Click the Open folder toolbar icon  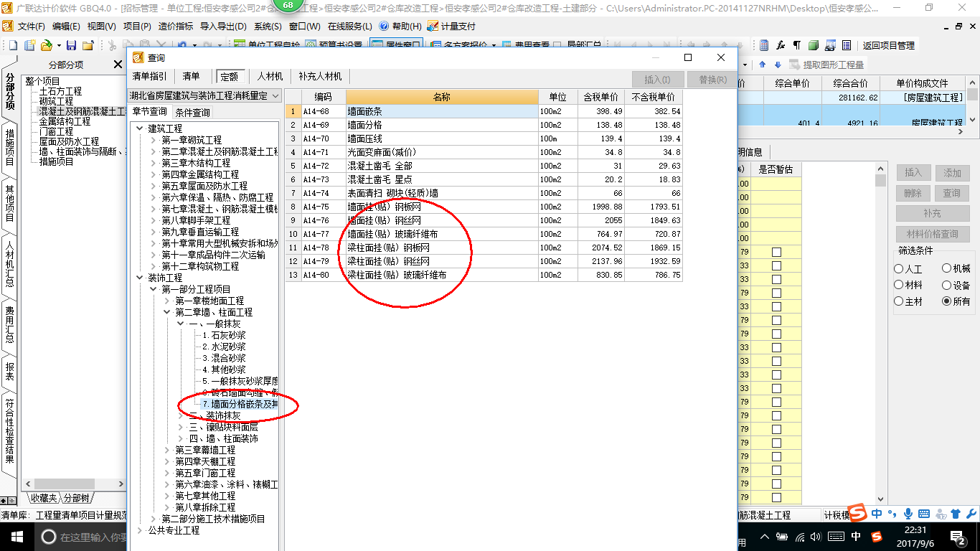46,45
